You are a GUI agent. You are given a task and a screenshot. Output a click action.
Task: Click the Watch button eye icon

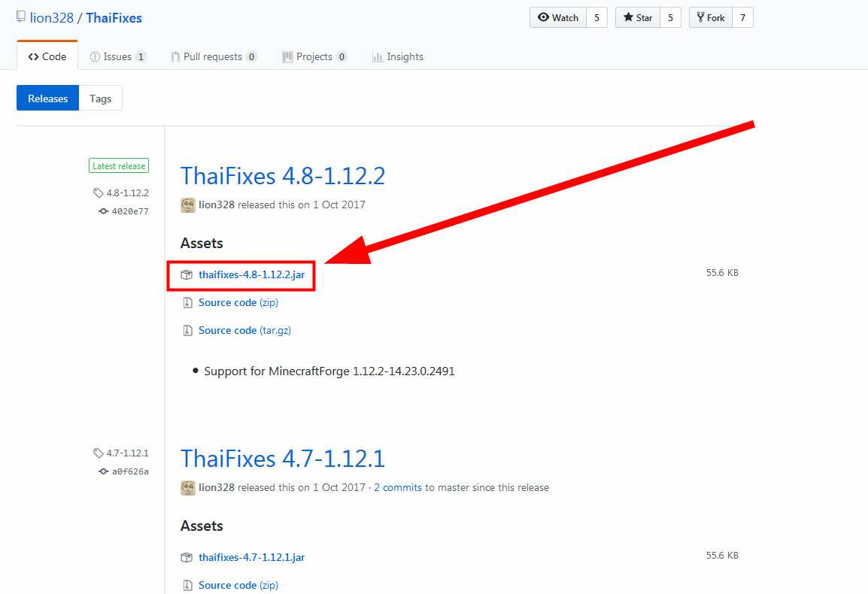pyautogui.click(x=544, y=17)
